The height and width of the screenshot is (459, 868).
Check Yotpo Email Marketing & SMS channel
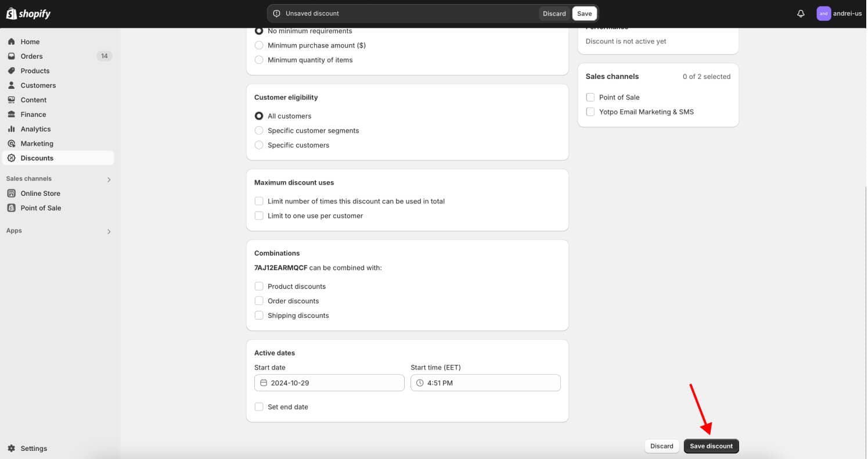(590, 112)
